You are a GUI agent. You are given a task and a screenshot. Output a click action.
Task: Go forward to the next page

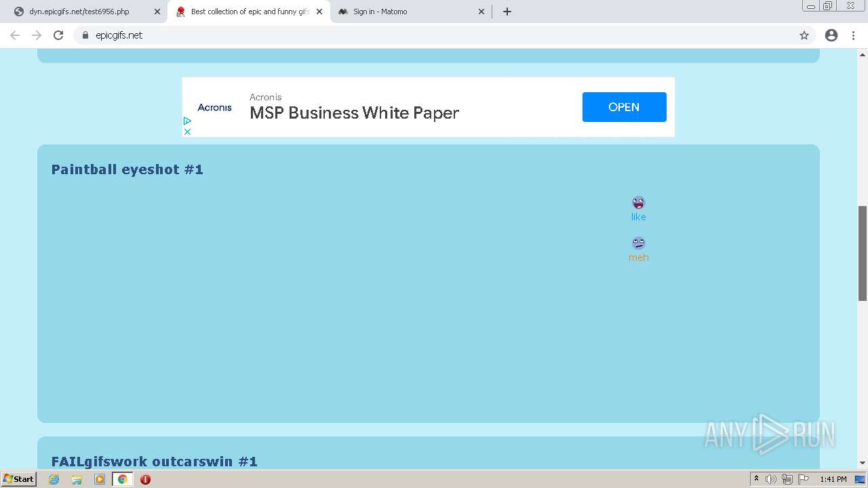[x=37, y=35]
